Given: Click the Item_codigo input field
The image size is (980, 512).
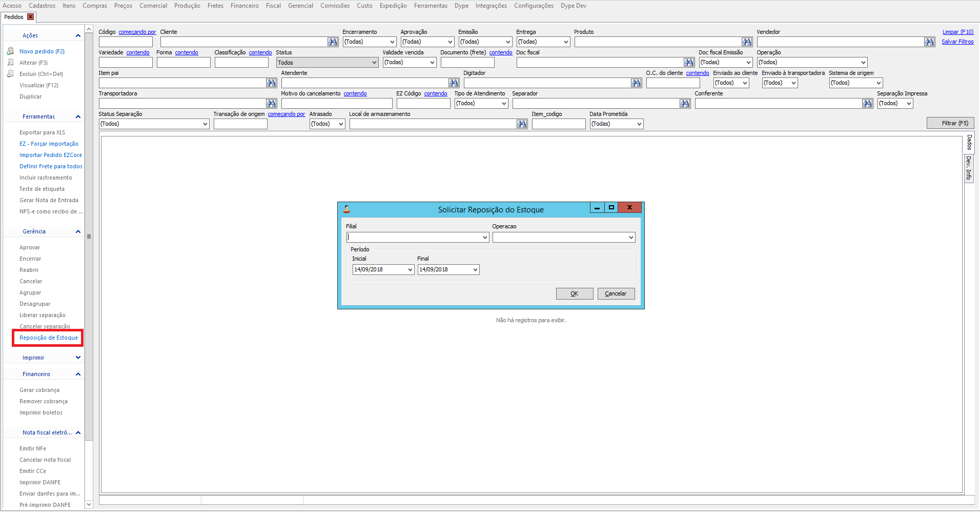Looking at the screenshot, I should click(x=559, y=124).
